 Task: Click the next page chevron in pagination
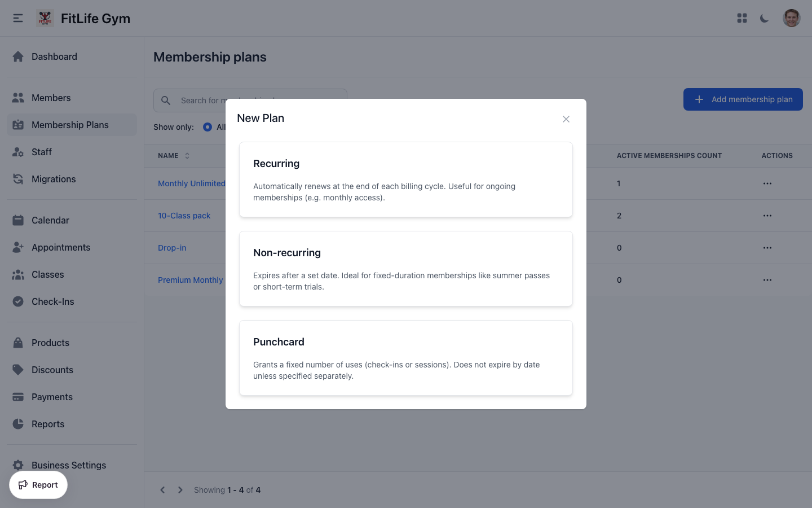pos(180,490)
